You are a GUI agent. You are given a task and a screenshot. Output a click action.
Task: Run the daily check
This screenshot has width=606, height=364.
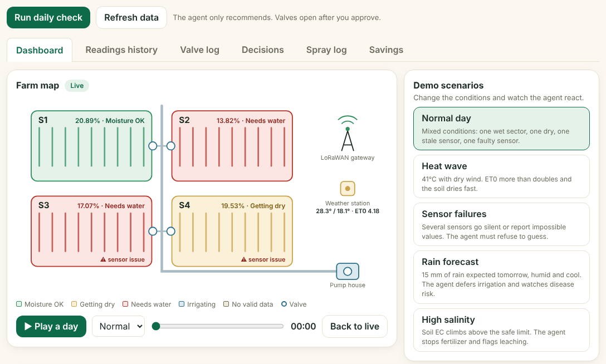pyautogui.click(x=48, y=18)
